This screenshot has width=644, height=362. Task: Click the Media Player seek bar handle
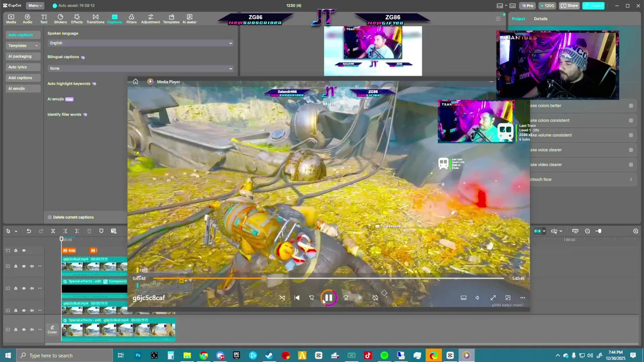point(264,278)
